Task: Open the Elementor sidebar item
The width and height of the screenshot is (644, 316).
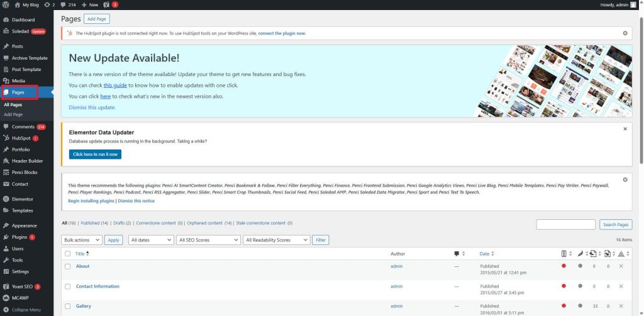Action: click(x=22, y=199)
